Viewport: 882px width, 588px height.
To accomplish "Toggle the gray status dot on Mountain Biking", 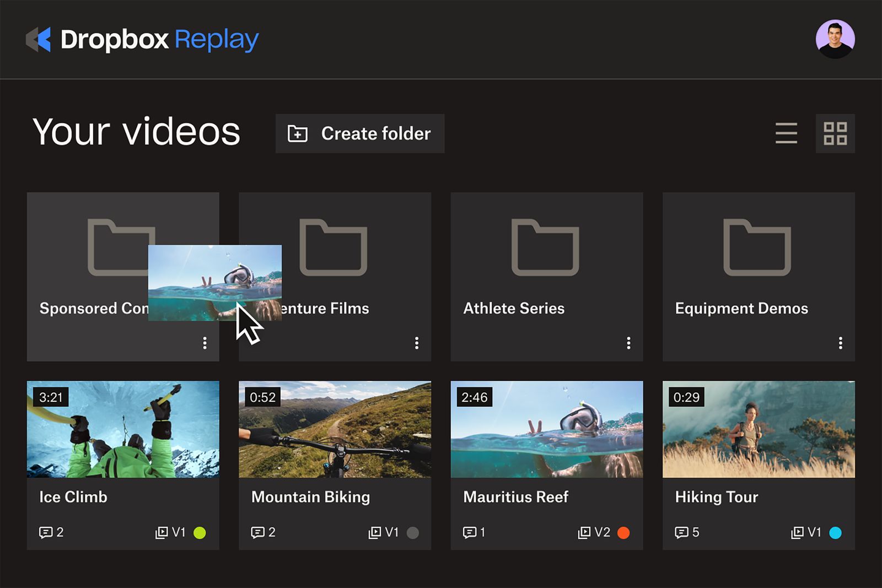I will (x=412, y=532).
